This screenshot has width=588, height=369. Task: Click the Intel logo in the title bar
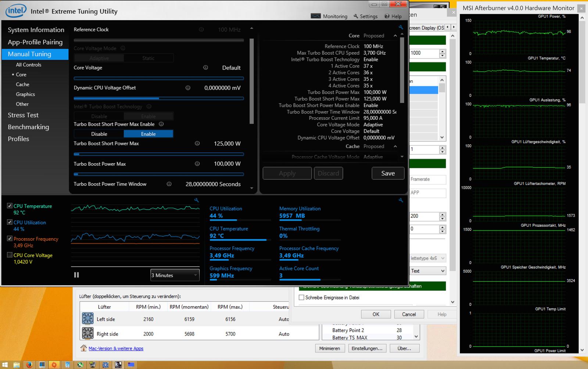pyautogui.click(x=15, y=11)
